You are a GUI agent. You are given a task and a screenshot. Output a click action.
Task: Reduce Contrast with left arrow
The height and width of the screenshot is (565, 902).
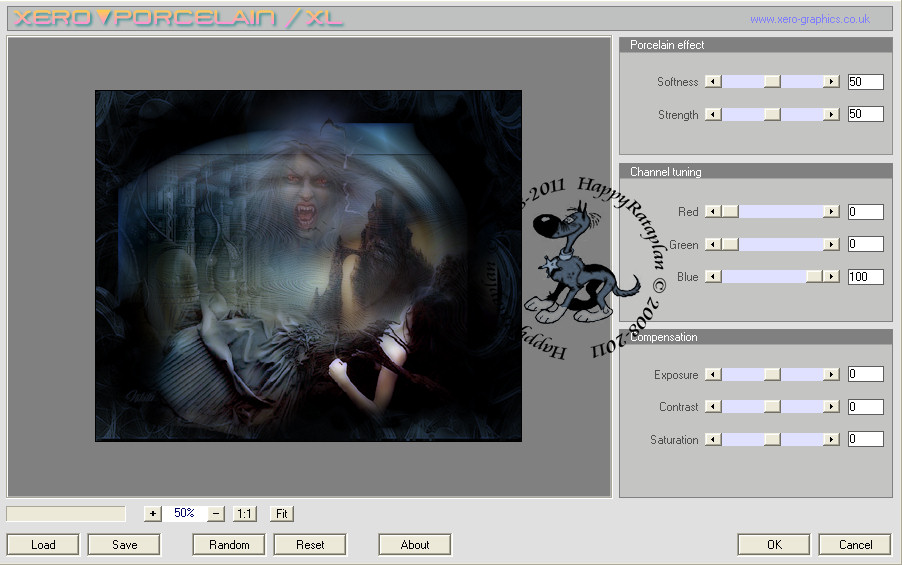(x=713, y=407)
